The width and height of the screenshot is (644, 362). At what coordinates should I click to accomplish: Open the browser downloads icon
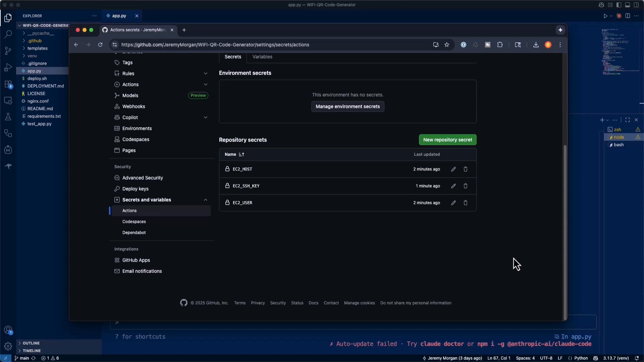pos(536,45)
